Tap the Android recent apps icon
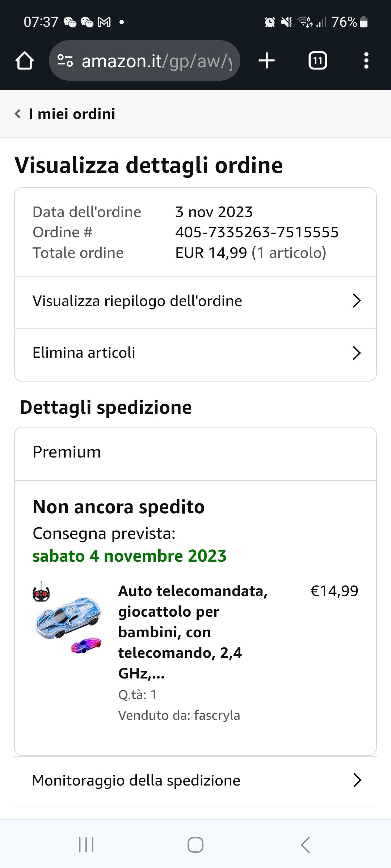This screenshot has height=868, width=391. pos(86,845)
